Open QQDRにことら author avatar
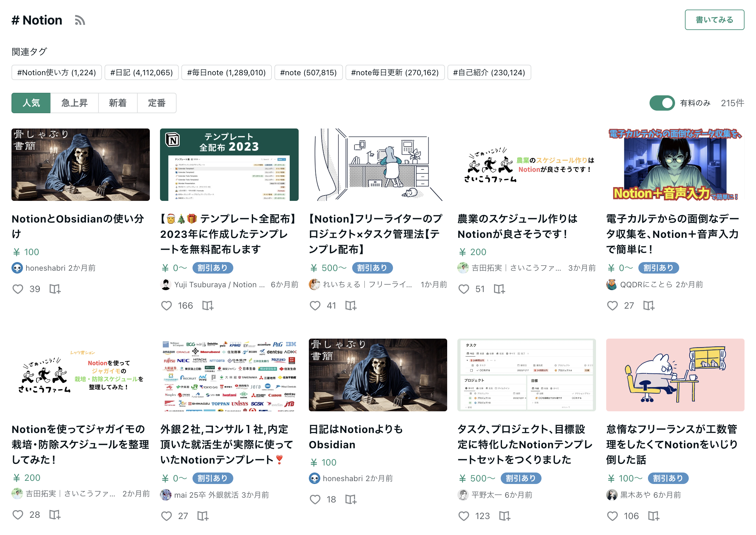Viewport: 756px width, 535px height. [x=611, y=284]
